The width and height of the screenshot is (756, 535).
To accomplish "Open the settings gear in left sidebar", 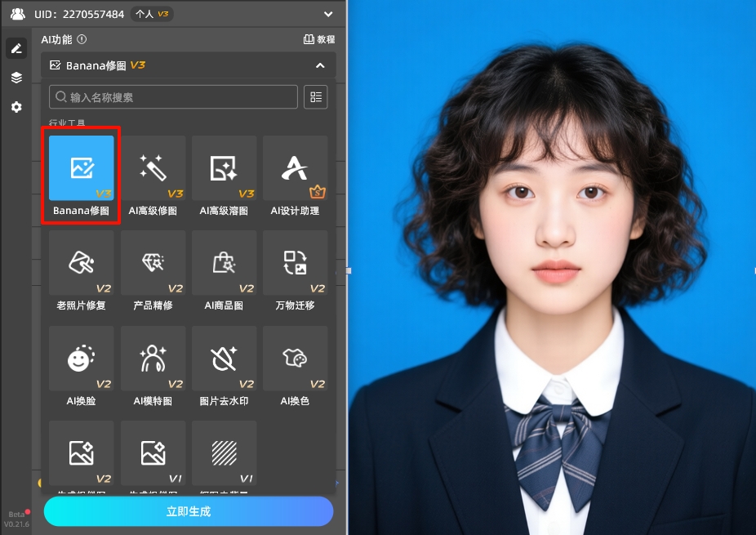I will click(x=16, y=107).
